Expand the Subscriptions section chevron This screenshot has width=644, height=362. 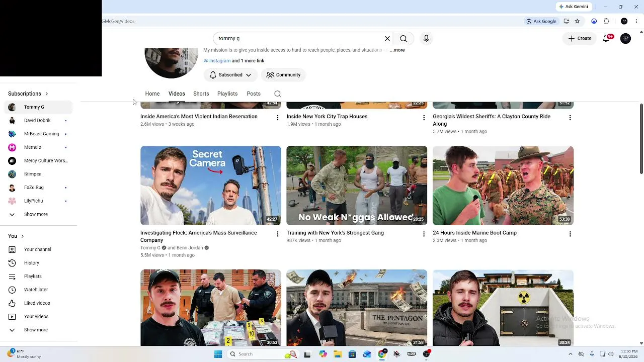click(x=46, y=94)
